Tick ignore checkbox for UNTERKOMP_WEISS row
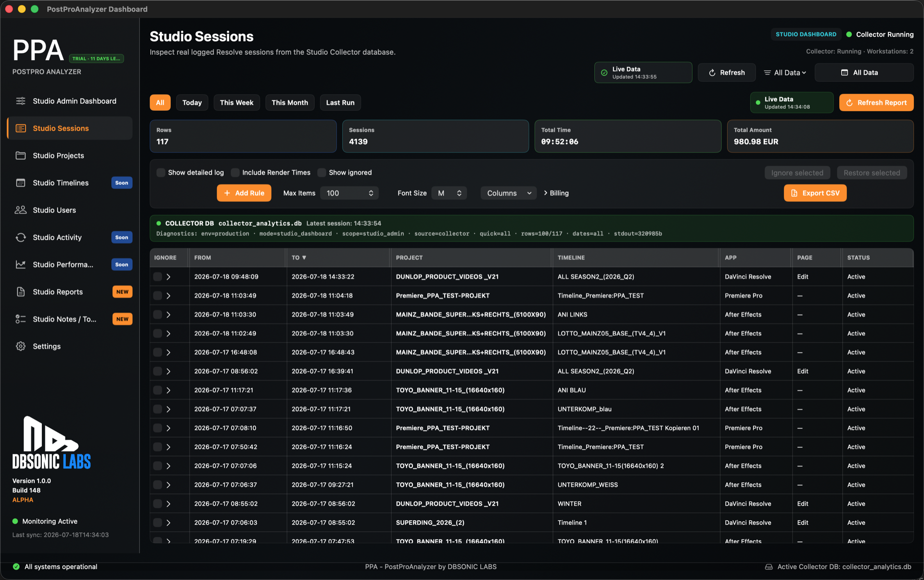The height and width of the screenshot is (580, 924). pos(157,485)
